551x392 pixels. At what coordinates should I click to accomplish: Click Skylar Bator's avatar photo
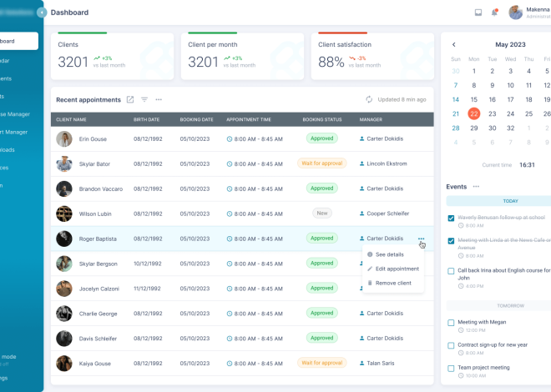(x=64, y=163)
